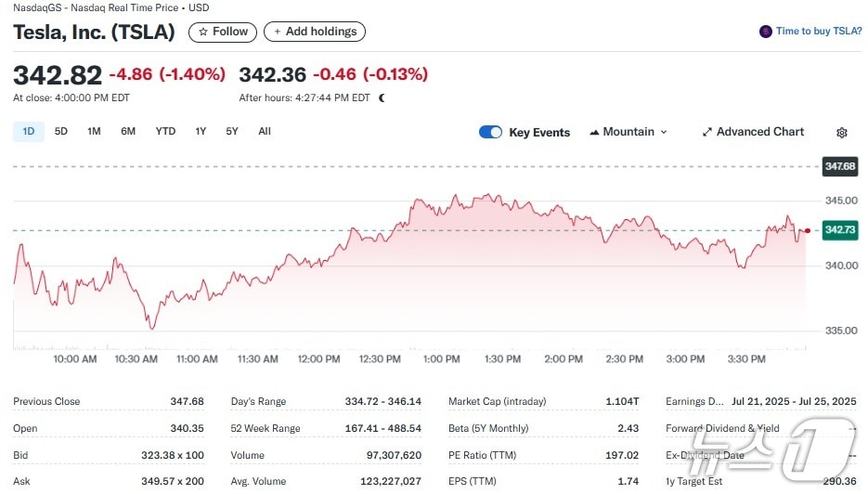The image size is (868, 494).
Task: Click the 342.73 current price marker
Action: pos(838,229)
